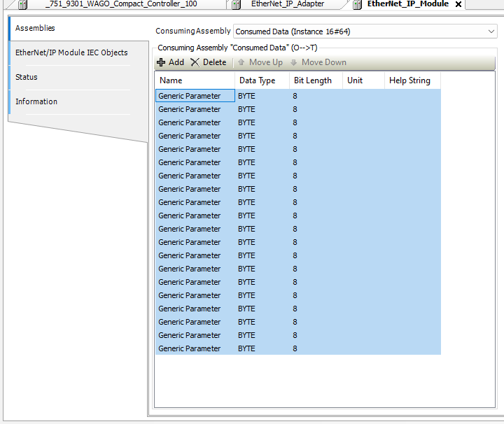Open the Assemblies side tab
This screenshot has height=424, width=504.
point(78,28)
